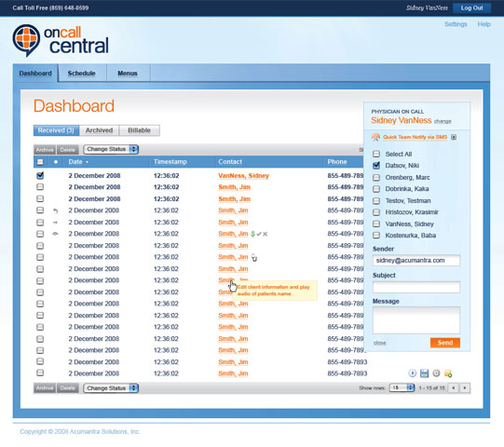Check the VanNess, Sidney team member checkbox

click(376, 224)
